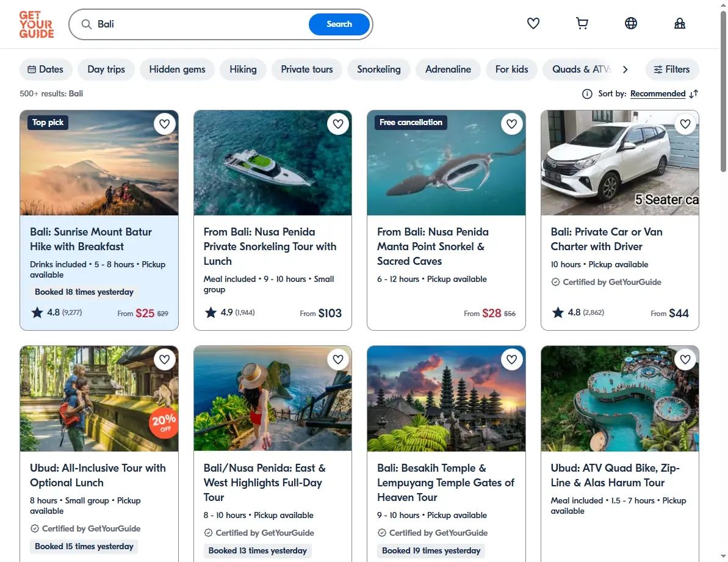Click the blue Search button
Image resolution: width=728 pixels, height=562 pixels.
coord(339,24)
